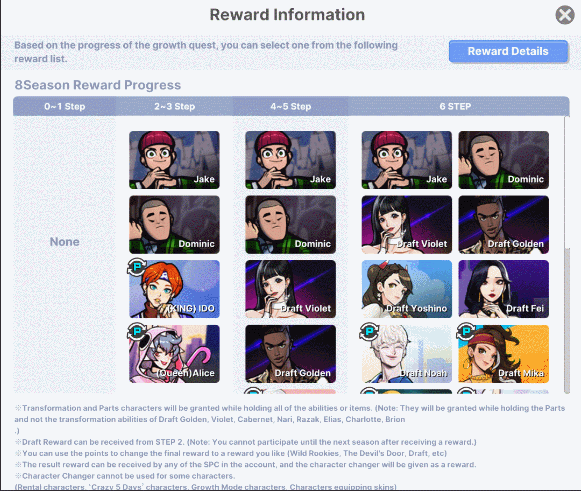Viewport: 581px width, 491px height.
Task: Select the 4~5 Step column header
Action: point(290,106)
